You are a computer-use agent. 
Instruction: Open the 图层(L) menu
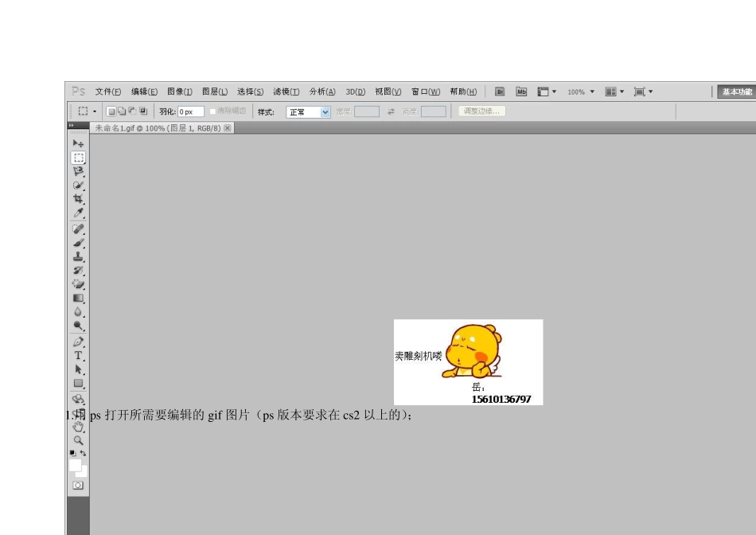215,92
